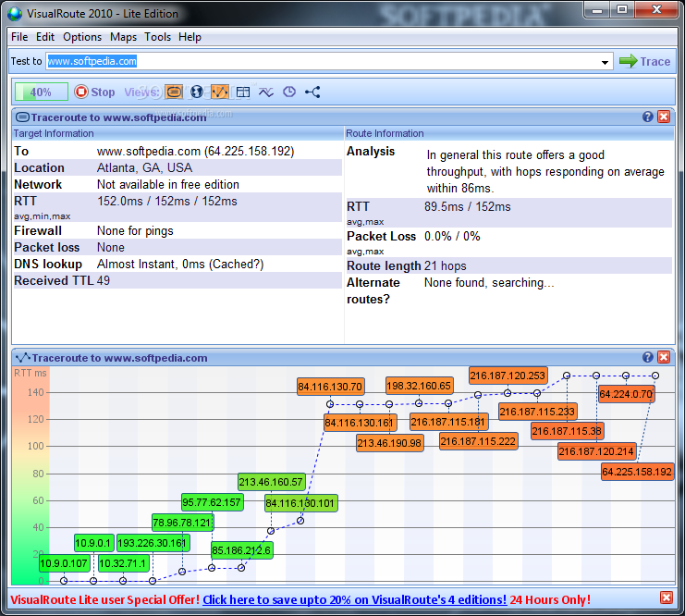
Task: Select hop label 213.46.190.98
Action: pyautogui.click(x=389, y=443)
